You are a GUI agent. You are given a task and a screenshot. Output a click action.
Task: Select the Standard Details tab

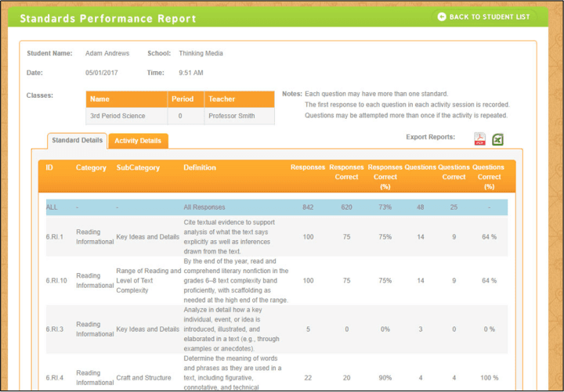pyautogui.click(x=77, y=141)
